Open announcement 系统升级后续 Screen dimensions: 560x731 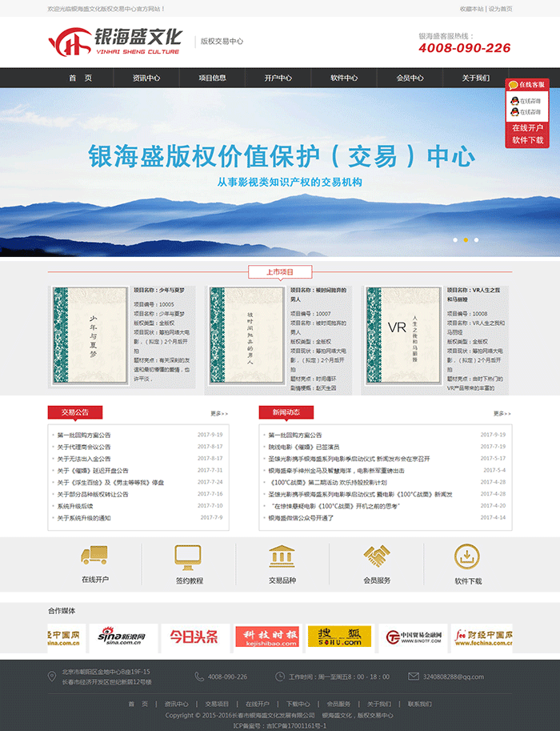click(75, 506)
